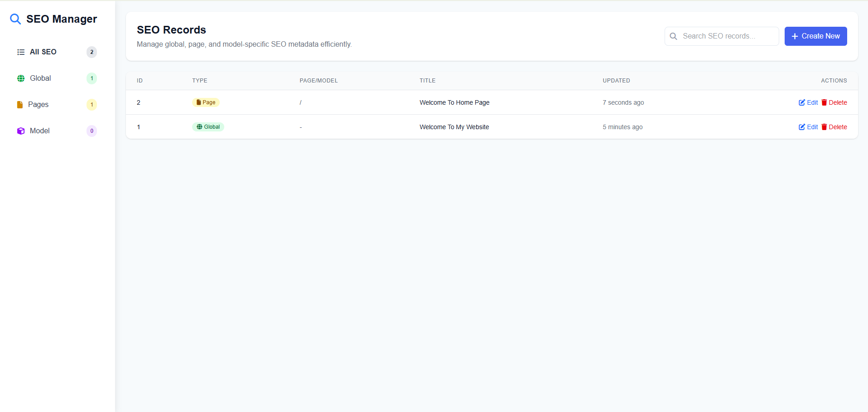Click the search icon inside the search field
The image size is (868, 412).
[673, 36]
